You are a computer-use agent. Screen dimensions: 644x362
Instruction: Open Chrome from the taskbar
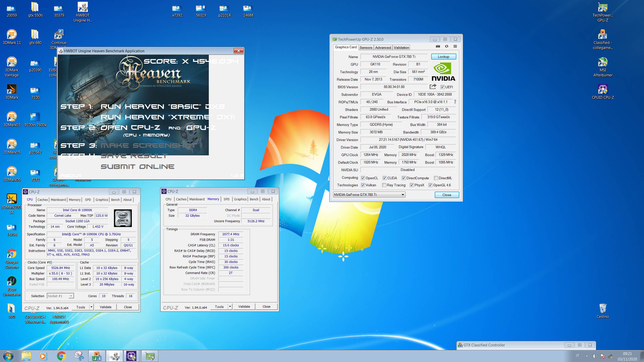[x=61, y=356]
